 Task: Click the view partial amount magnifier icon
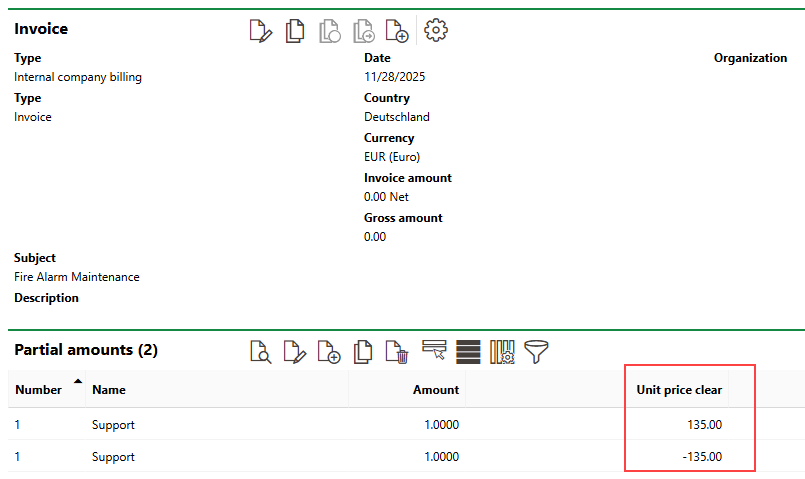(260, 352)
